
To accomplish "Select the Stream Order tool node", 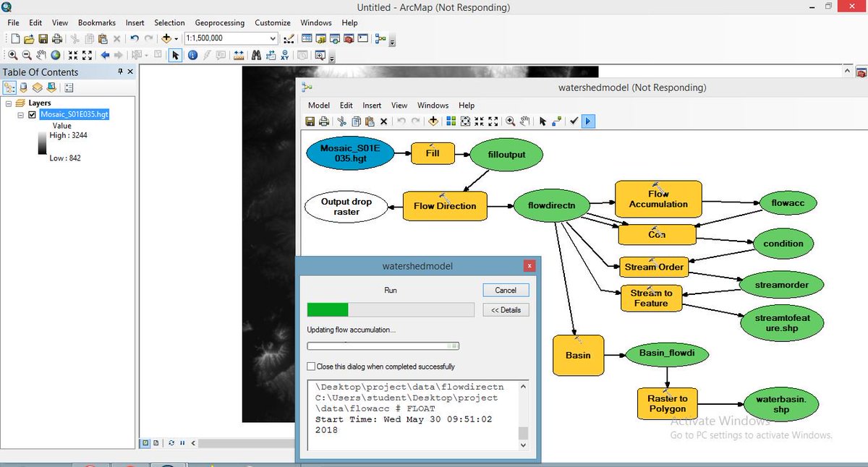I will (x=654, y=267).
